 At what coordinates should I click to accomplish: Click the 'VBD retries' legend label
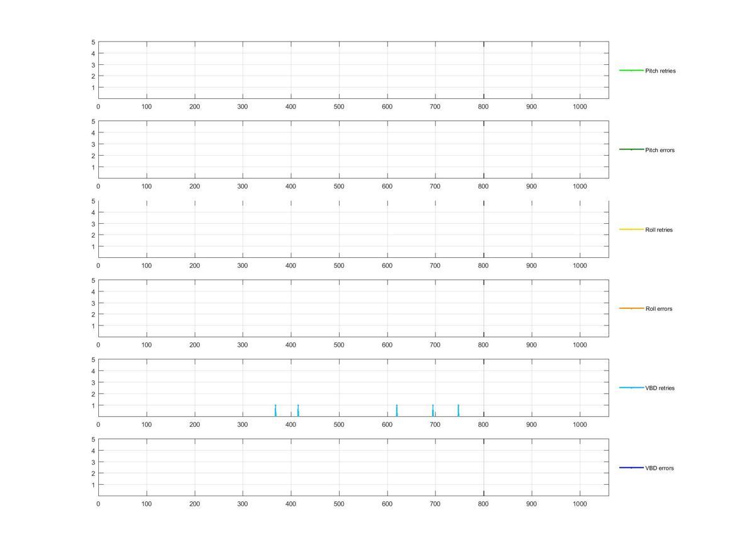click(x=660, y=388)
